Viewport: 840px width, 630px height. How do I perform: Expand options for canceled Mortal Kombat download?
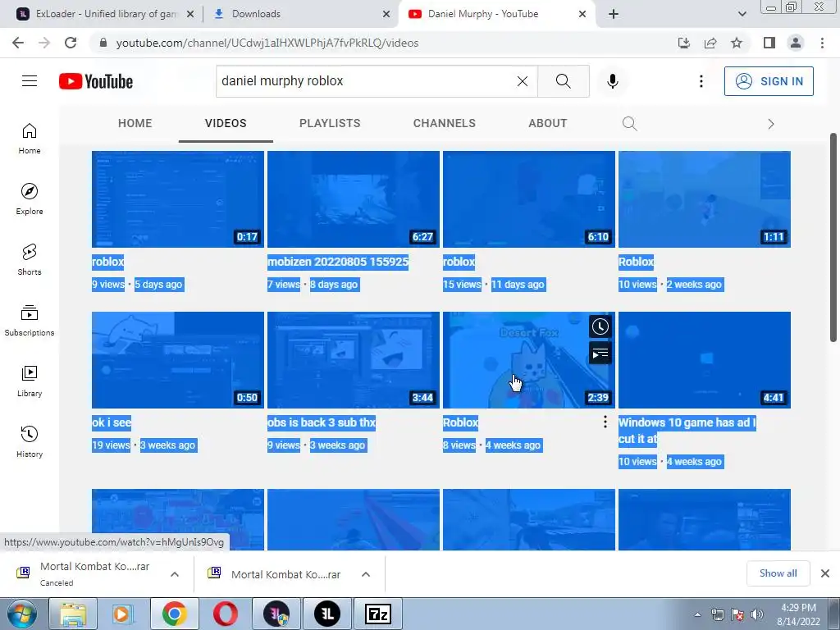(175, 574)
